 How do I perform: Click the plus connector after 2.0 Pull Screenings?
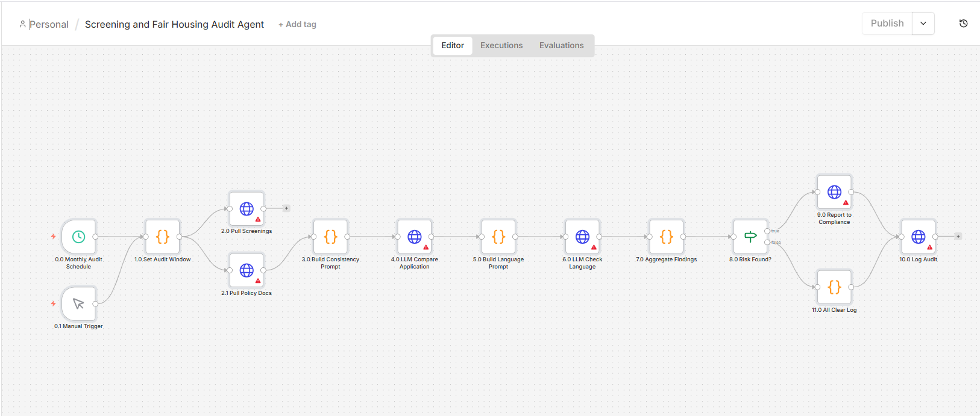point(286,208)
